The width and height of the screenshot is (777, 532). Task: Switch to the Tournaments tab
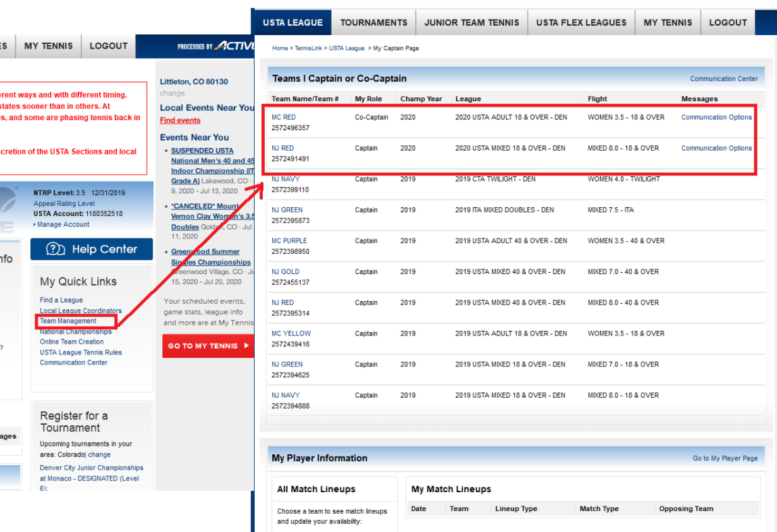tap(374, 22)
